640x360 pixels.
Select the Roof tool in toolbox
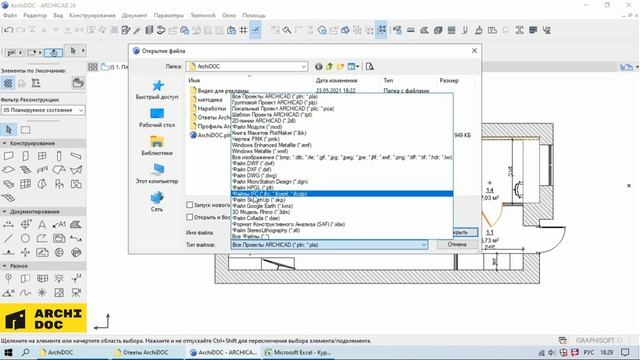(x=59, y=170)
